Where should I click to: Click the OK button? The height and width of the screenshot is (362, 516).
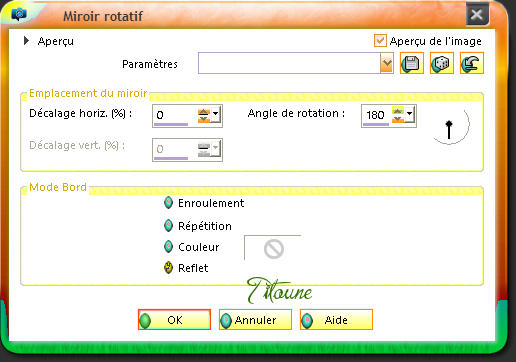click(x=174, y=320)
